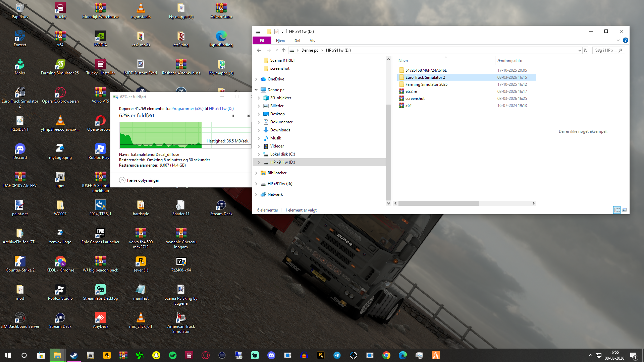Viewport: 644px width, 362px height.
Task: Cancel the copy with X button
Action: (x=249, y=116)
